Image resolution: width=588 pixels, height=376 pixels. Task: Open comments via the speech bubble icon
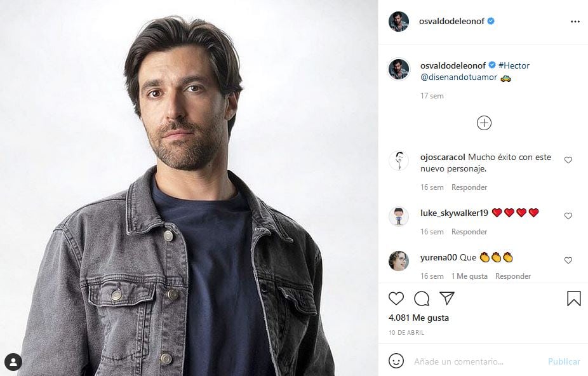(x=421, y=298)
